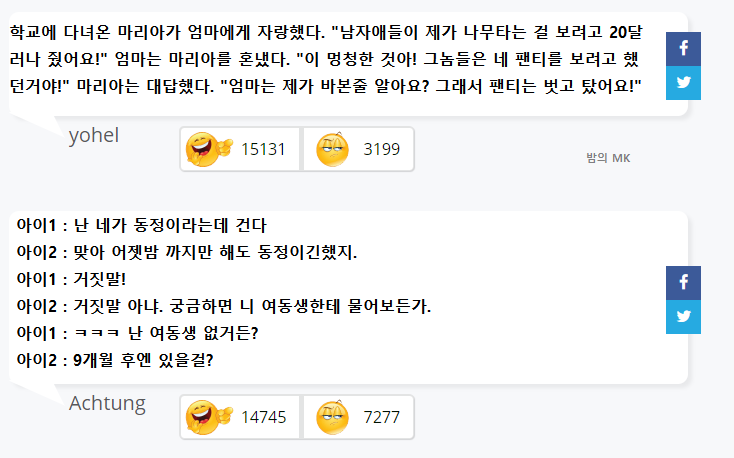
Task: Tweet Achtung's joke via Twitter icon
Action: click(x=683, y=317)
